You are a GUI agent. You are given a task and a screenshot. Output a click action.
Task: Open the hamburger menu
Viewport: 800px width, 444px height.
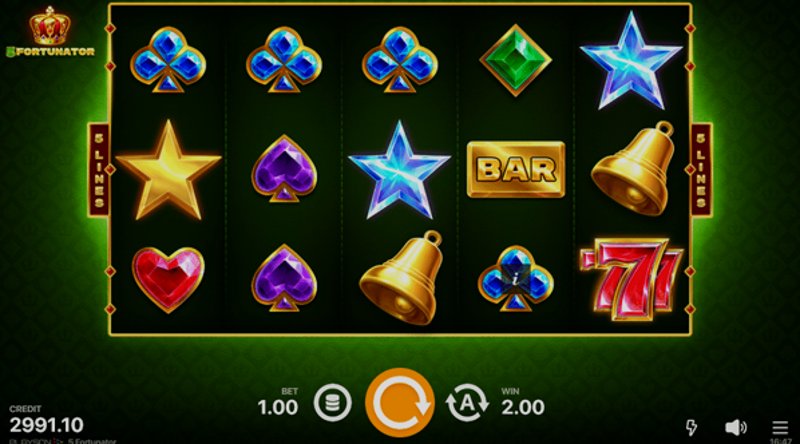pos(780,427)
